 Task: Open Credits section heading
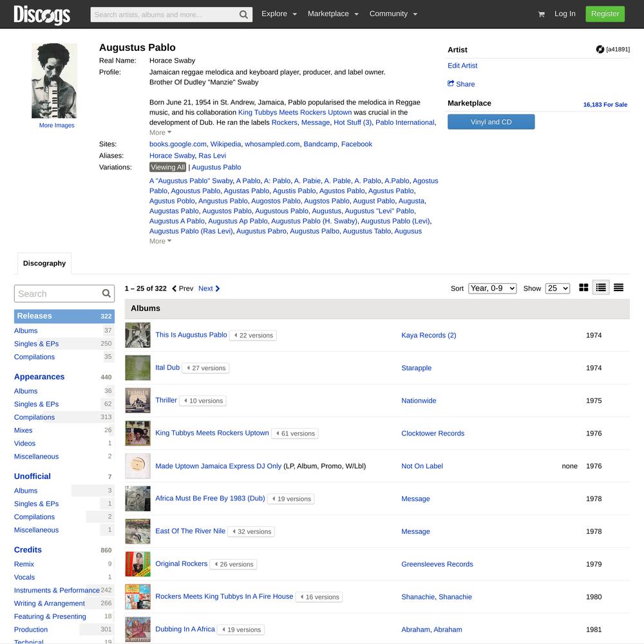coord(28,549)
